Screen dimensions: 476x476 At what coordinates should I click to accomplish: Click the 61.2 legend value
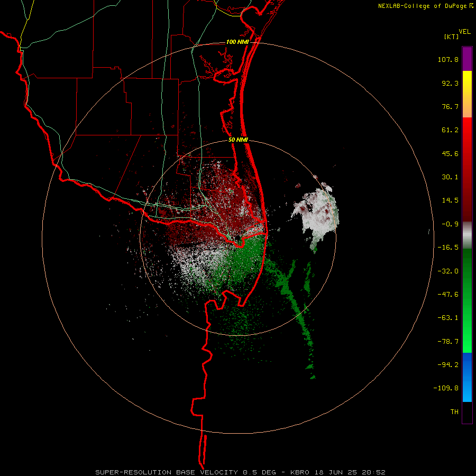(450, 130)
